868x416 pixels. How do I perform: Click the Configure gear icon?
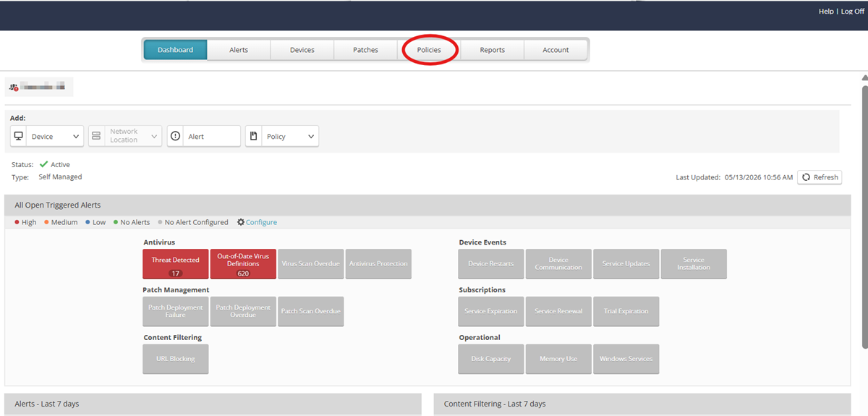click(241, 222)
